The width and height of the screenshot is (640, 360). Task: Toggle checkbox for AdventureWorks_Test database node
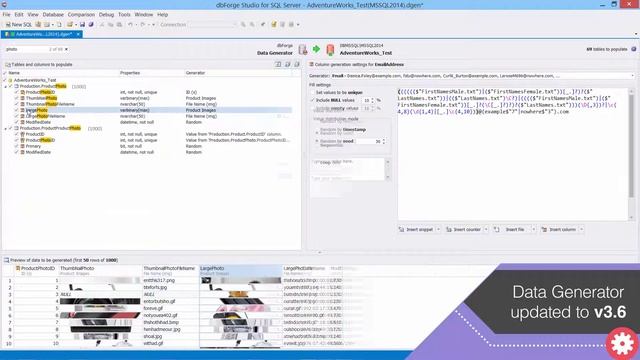pyautogui.click(x=5, y=80)
